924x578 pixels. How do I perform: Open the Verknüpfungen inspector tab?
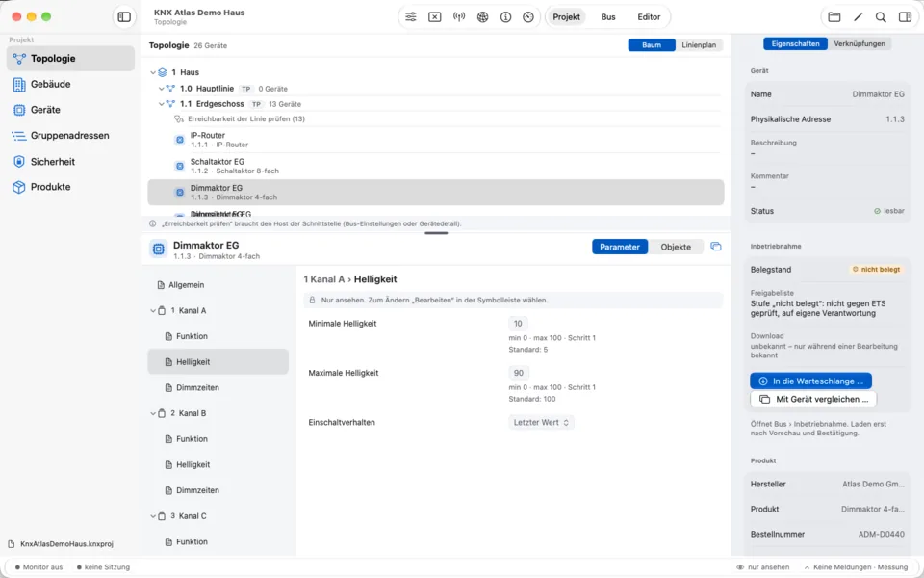coord(860,43)
